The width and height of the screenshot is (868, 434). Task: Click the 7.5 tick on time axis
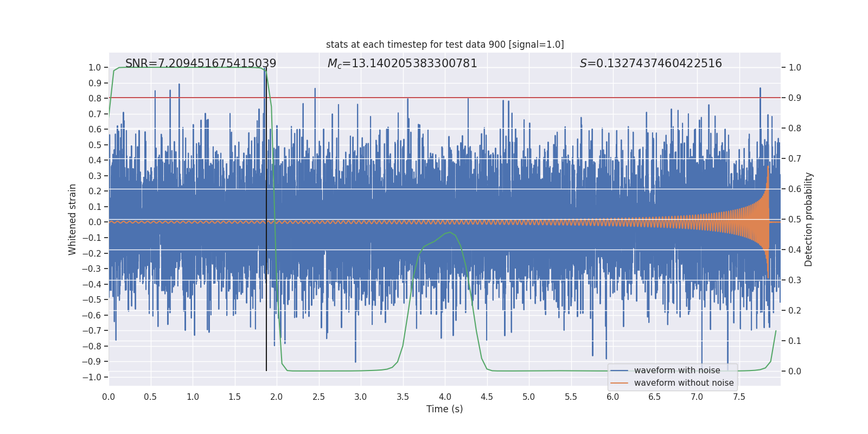tap(739, 397)
